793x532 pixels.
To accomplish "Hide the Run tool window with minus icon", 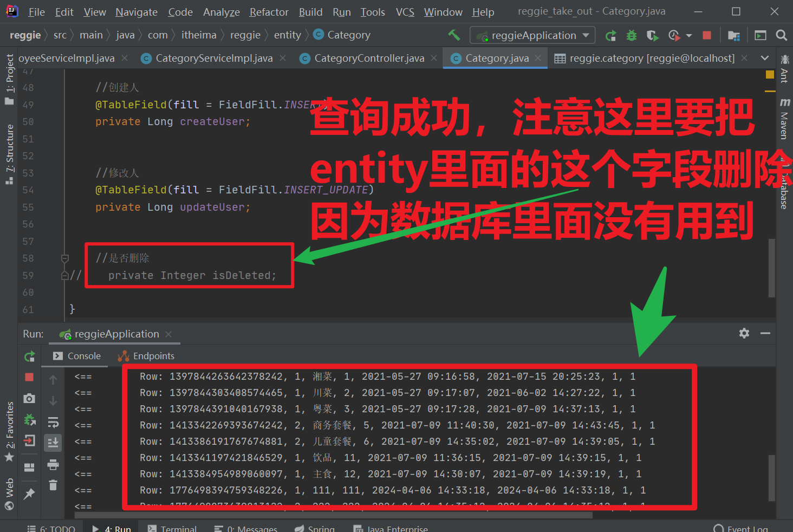I will tap(765, 333).
